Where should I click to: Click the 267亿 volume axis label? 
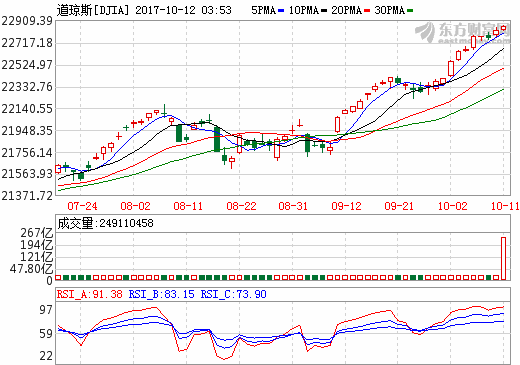37,233
